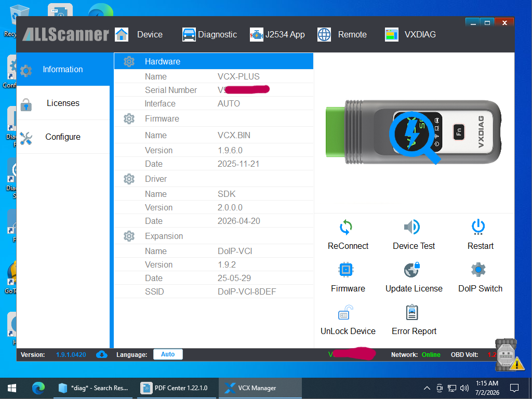Click the Firmware section gear icon
The image size is (532, 399).
(129, 119)
